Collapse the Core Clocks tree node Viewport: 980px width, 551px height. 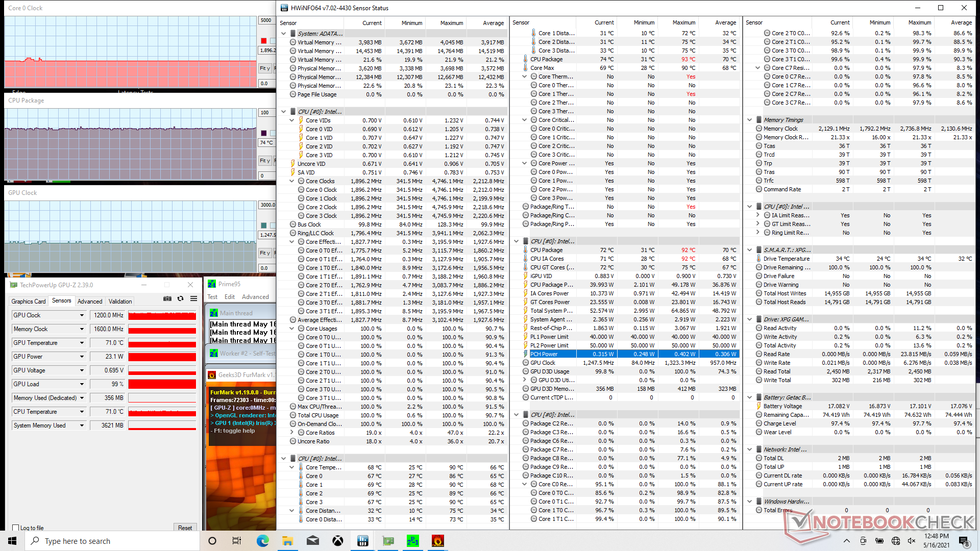click(x=292, y=181)
